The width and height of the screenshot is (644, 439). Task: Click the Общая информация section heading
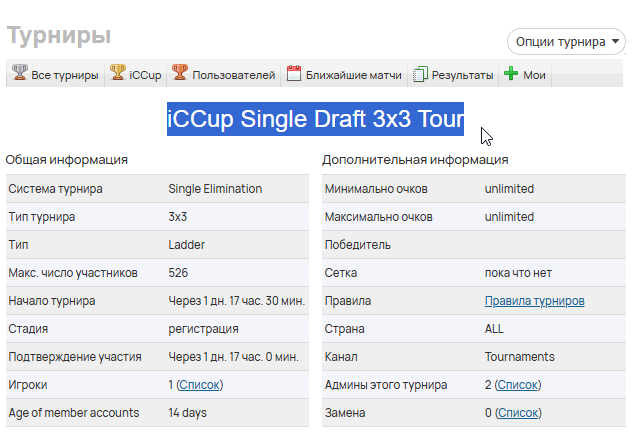click(67, 160)
